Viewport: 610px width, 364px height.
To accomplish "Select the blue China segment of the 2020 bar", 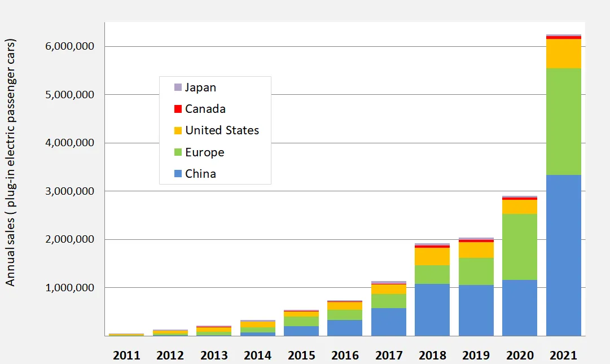I will coord(520,308).
